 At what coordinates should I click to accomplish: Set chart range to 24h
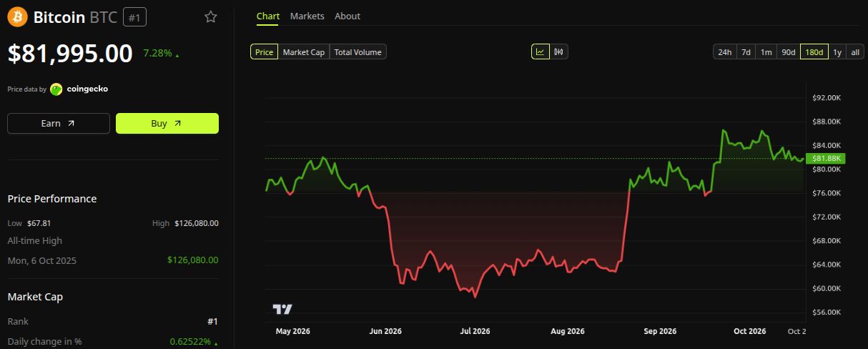[724, 51]
